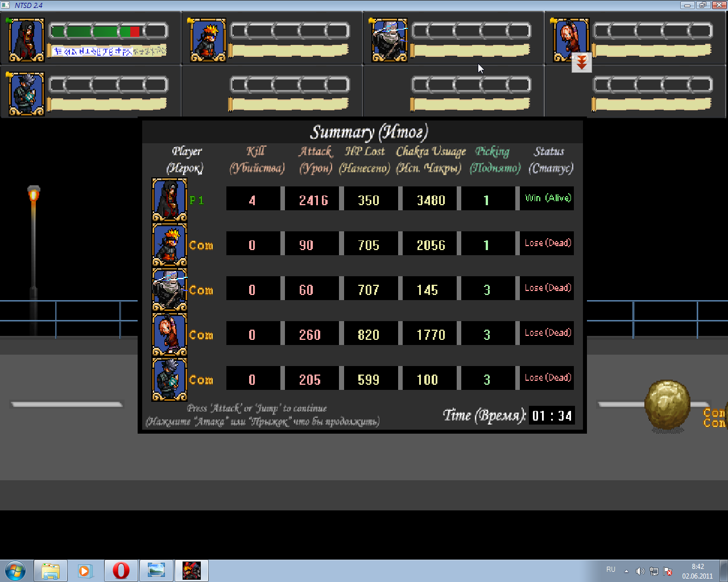The width and height of the screenshot is (728, 582).
Task: Launch Opera browser from taskbar
Action: [121, 571]
